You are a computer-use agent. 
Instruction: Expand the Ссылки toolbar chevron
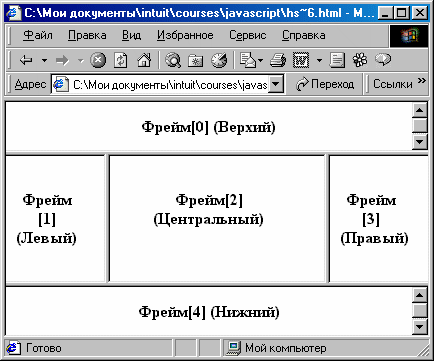click(x=422, y=80)
